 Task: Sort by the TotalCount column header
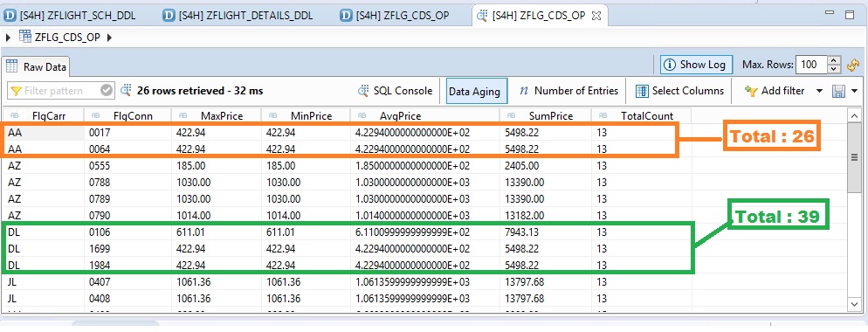pos(642,116)
